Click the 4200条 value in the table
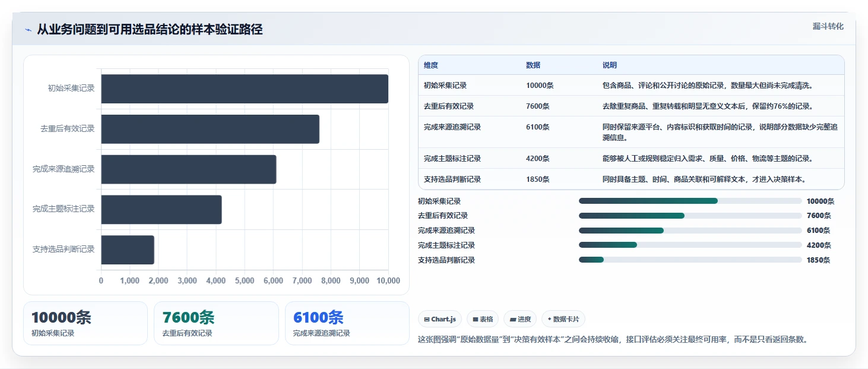 pos(538,158)
